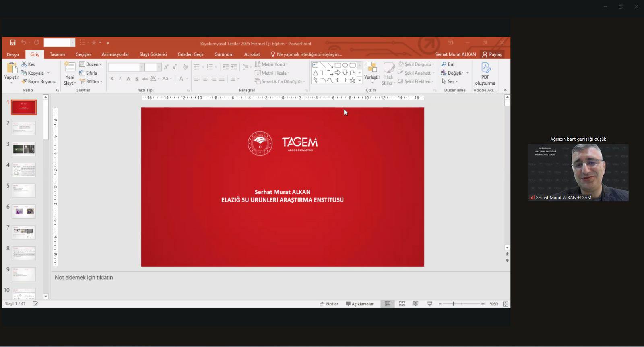Screen dimensions: 644x347
Task: Toggle the Notlar notes pane
Action: click(x=329, y=304)
